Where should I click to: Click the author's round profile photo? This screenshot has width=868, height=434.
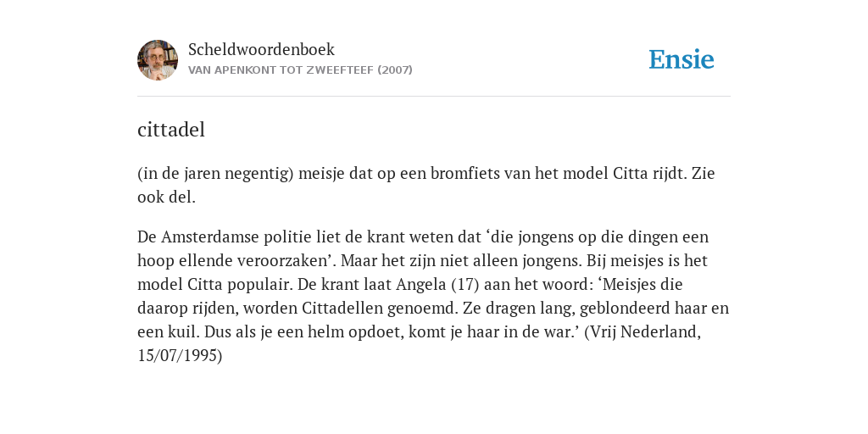(158, 60)
